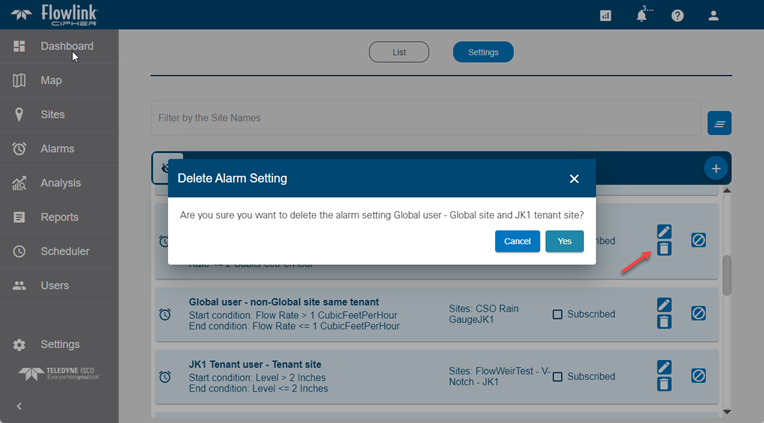
Task: Click the Filter by the Site Names field
Action: click(x=425, y=118)
